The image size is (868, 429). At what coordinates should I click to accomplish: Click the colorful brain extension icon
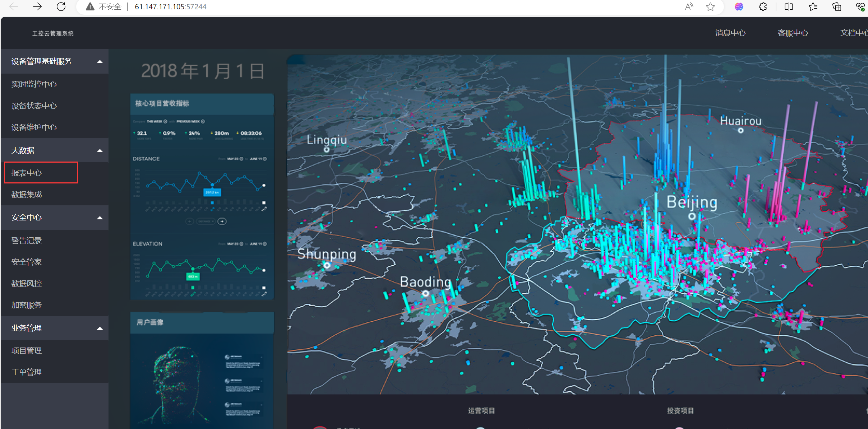(x=739, y=6)
